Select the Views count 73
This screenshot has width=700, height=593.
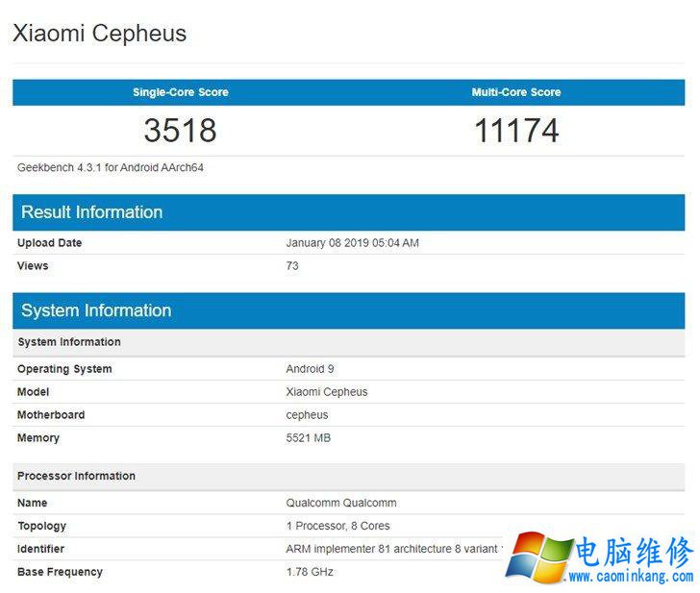point(292,265)
